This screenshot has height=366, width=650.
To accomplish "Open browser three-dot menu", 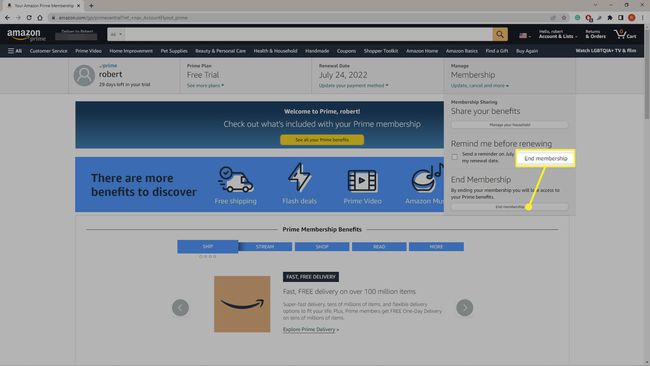I will tap(643, 17).
